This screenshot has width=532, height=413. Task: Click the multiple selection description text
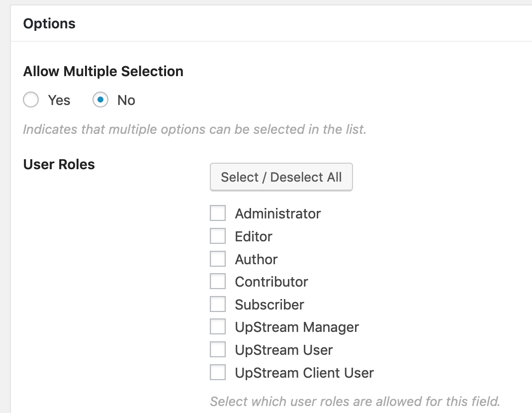point(194,129)
